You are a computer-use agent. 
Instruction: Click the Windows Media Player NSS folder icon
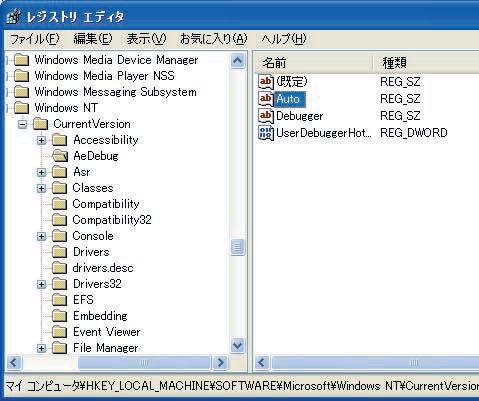22,76
